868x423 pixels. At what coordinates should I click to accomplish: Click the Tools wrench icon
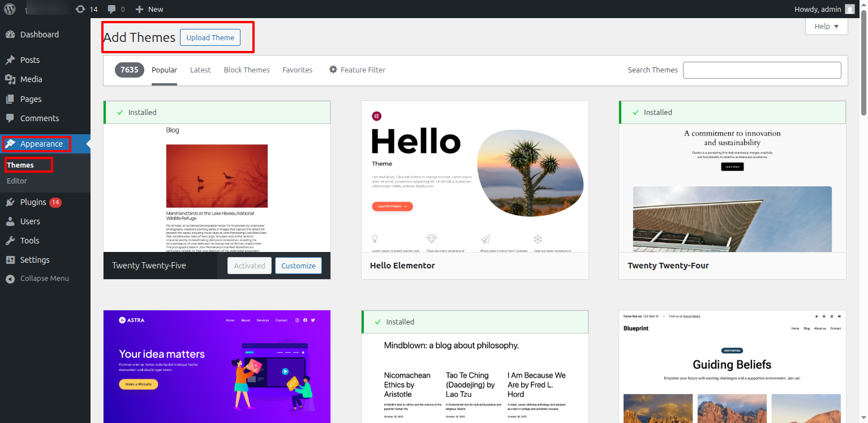(x=10, y=241)
